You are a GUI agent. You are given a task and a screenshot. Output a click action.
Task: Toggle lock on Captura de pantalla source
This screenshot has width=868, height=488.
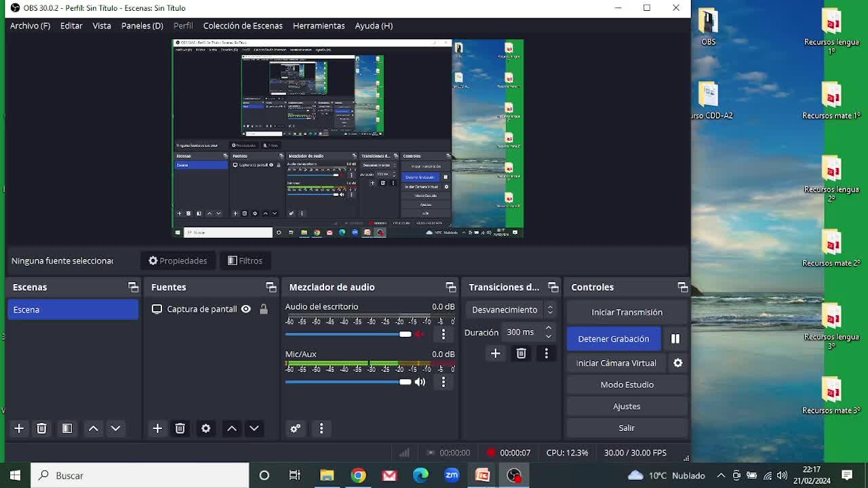click(264, 309)
